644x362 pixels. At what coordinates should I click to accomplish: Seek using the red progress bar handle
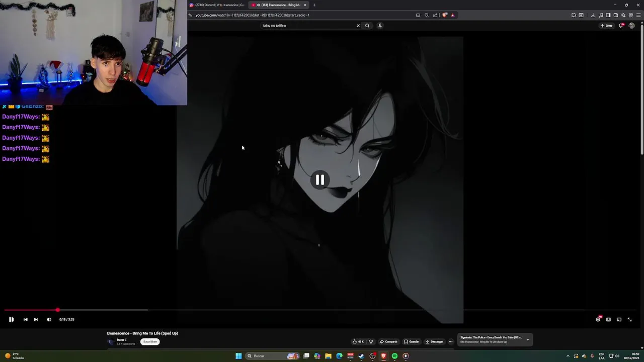[58, 310]
